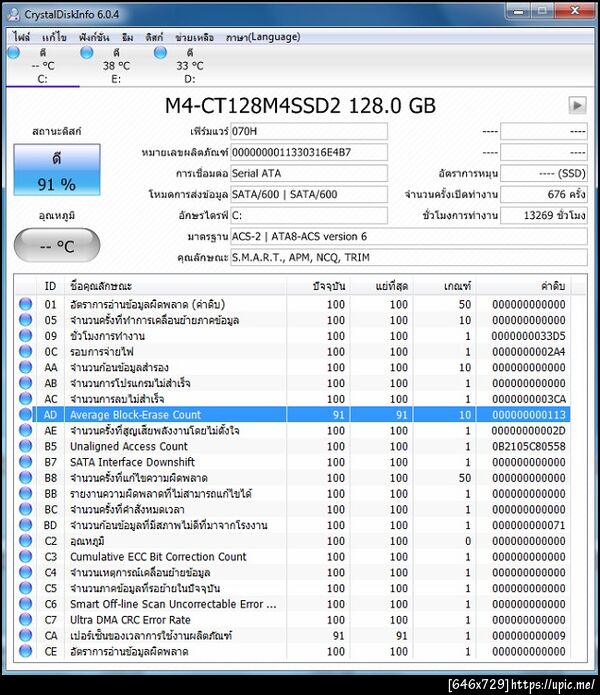600x695 pixels.
Task: Click the 91 % health status button
Action: 57,170
